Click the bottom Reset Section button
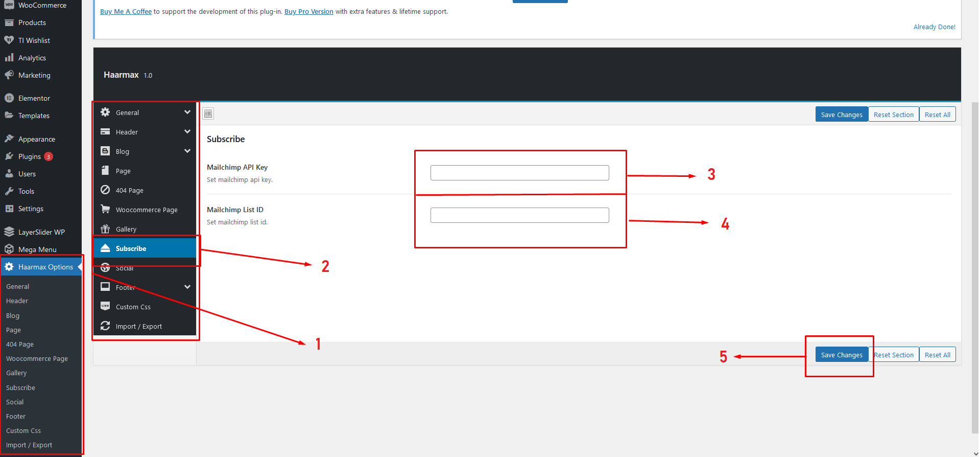This screenshot has width=980, height=457. [894, 355]
